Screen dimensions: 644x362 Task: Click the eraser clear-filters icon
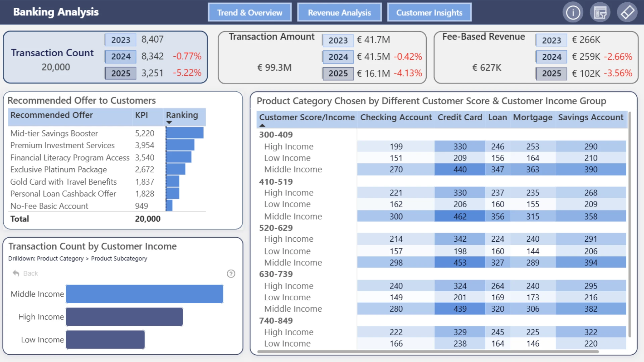tap(627, 13)
